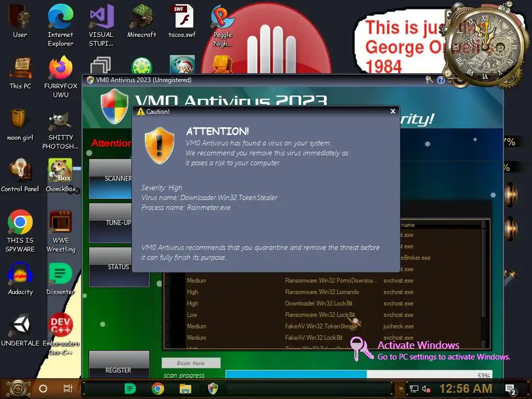Click the tools icon in antivirus titlebar

429,80
